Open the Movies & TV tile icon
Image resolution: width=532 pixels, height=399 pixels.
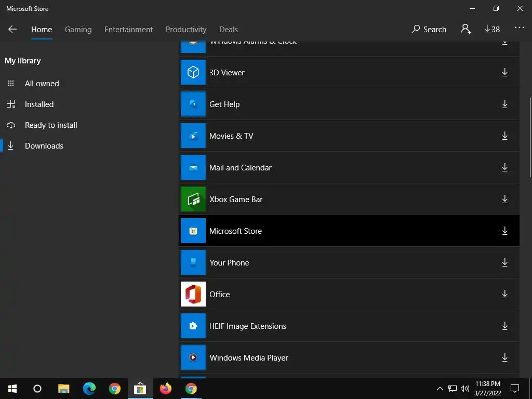click(x=193, y=136)
